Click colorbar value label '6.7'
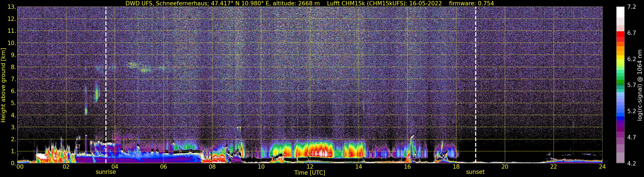 [x=632, y=33]
